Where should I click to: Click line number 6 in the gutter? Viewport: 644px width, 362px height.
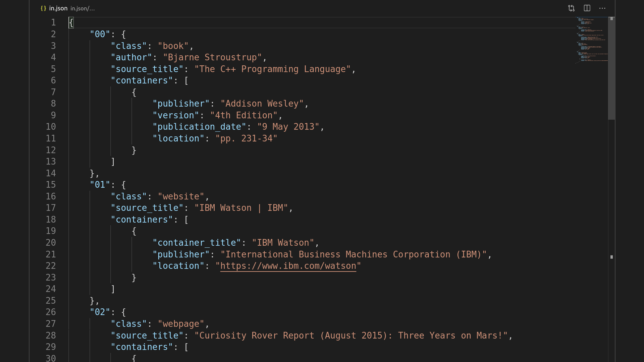pyautogui.click(x=53, y=80)
